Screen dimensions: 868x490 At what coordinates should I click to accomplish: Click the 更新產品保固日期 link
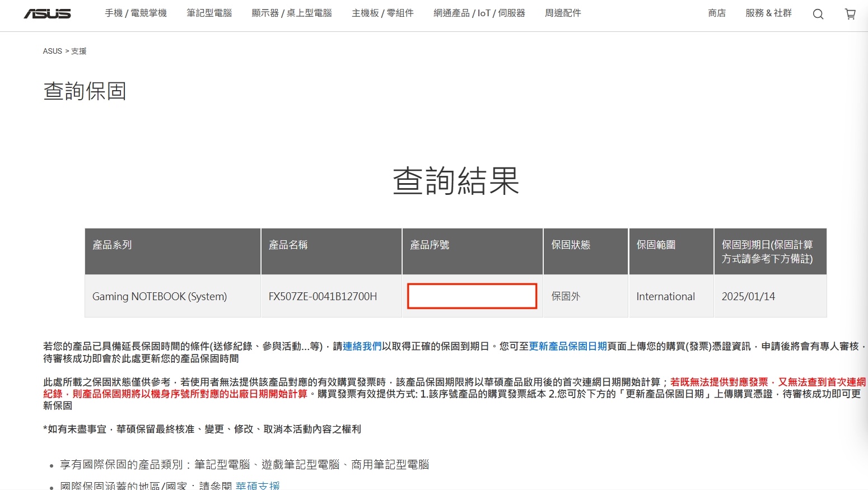[568, 347]
